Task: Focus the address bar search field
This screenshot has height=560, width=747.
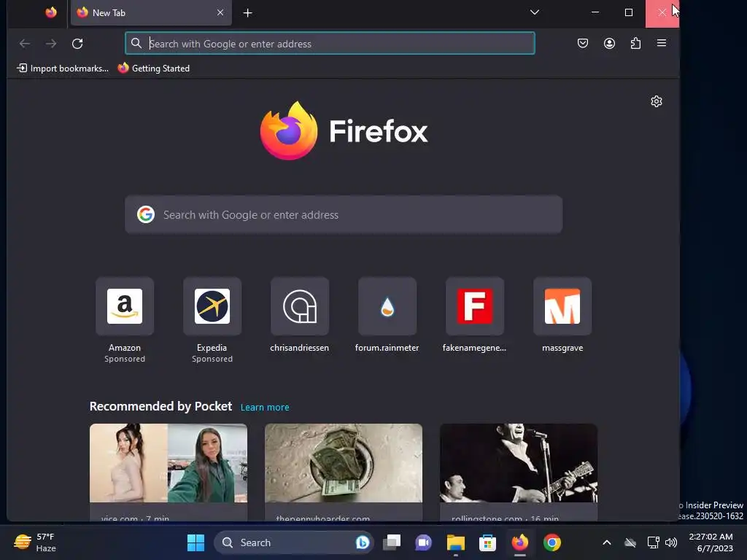Action: point(330,43)
